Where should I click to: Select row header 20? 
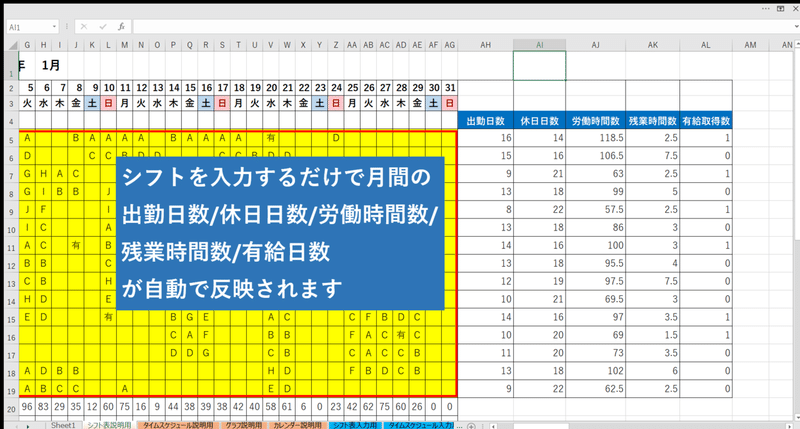tap(11, 409)
